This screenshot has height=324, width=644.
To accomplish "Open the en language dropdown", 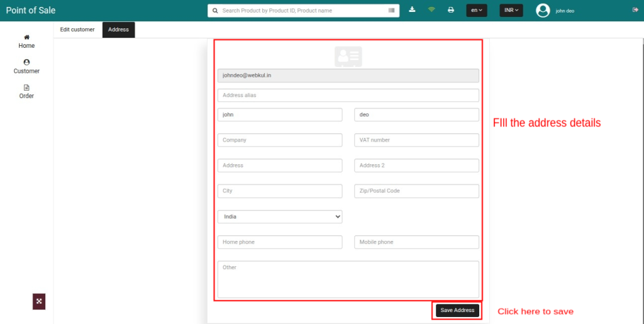I will (477, 10).
